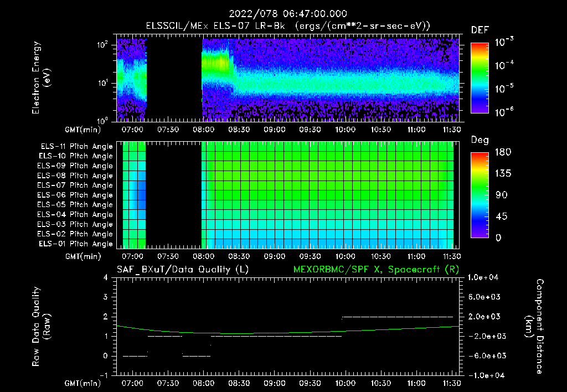This screenshot has height=392, width=567.
Task: Click the 0 label on Deg scale
Action: (498, 238)
